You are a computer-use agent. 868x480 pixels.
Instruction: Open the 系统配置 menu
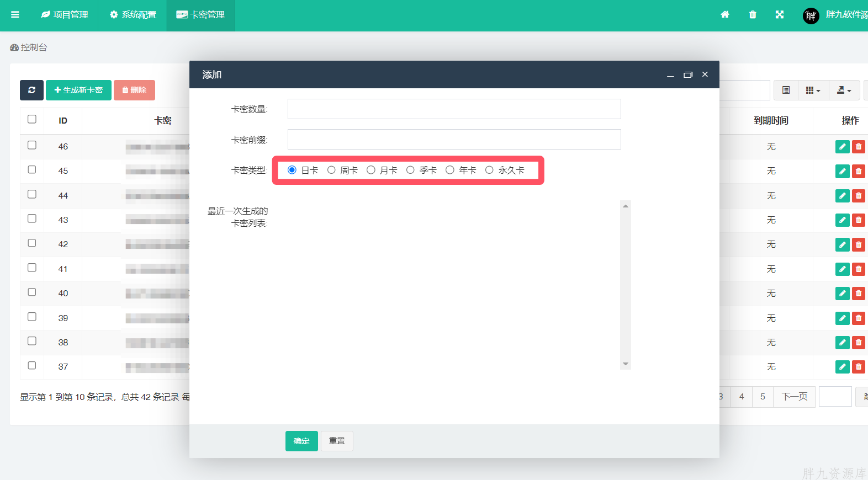point(133,15)
